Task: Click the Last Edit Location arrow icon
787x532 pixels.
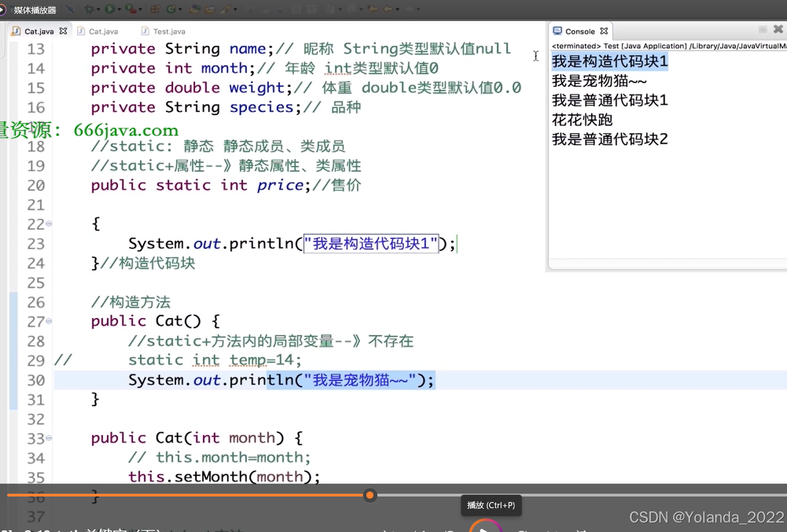Action: [372, 9]
